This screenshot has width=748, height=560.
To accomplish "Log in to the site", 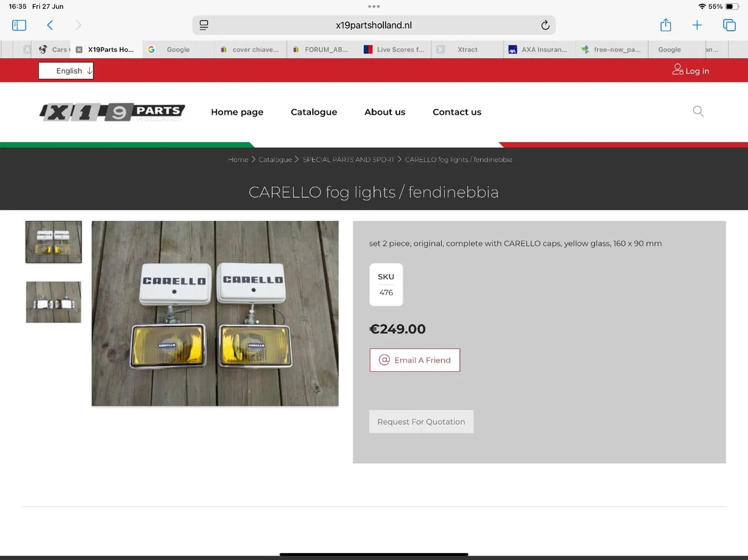I will coord(691,70).
